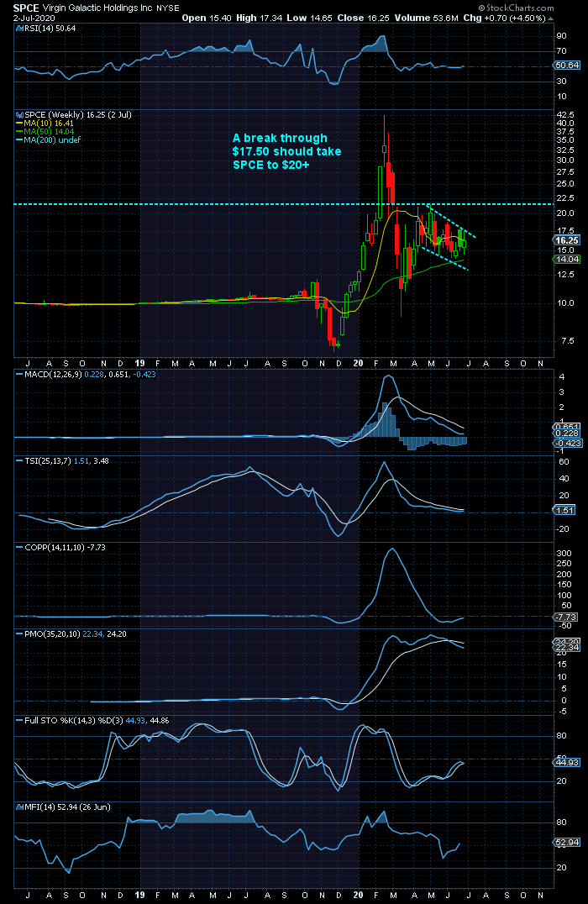Click the 2-Jul-2020 date label
588x904 pixels.
(x=34, y=18)
